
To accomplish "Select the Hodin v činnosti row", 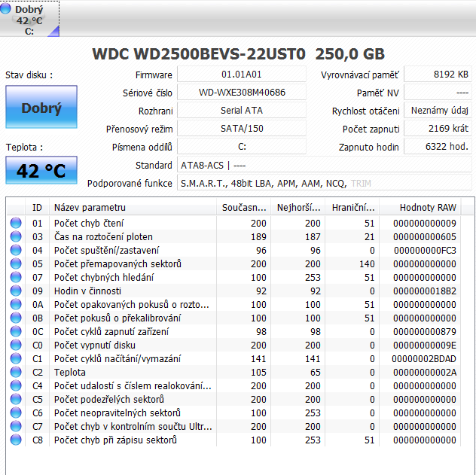I will (233, 291).
